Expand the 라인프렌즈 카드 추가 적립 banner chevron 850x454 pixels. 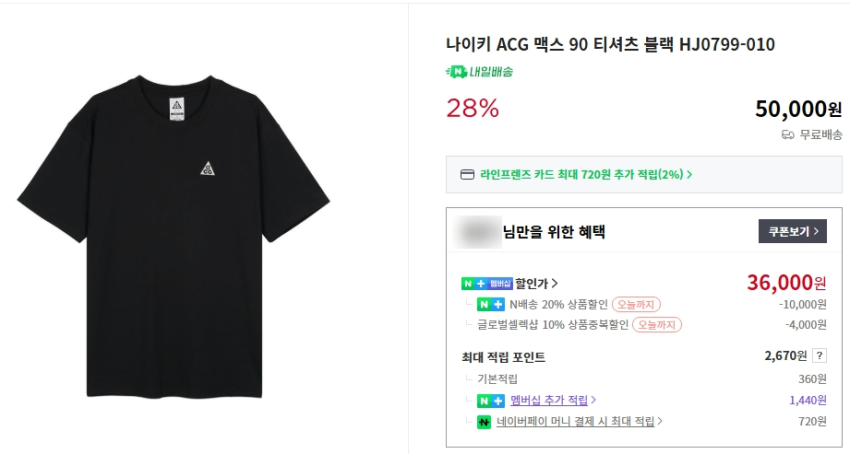(690, 174)
